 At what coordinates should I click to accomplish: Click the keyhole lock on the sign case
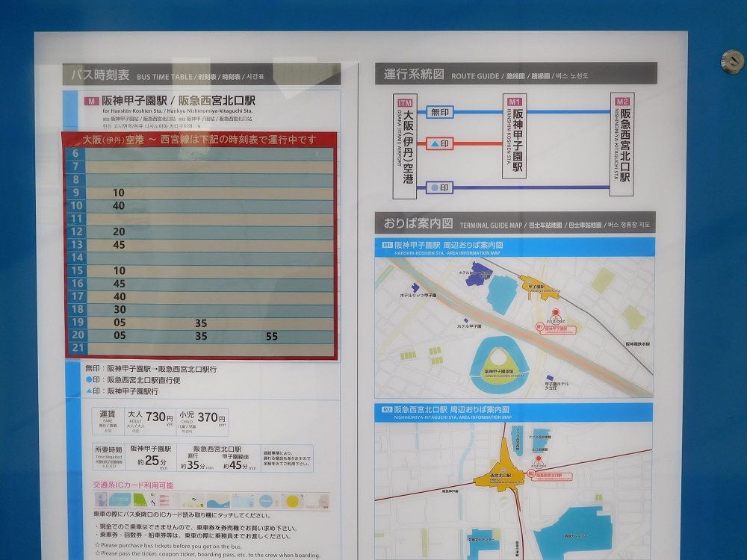[x=732, y=61]
